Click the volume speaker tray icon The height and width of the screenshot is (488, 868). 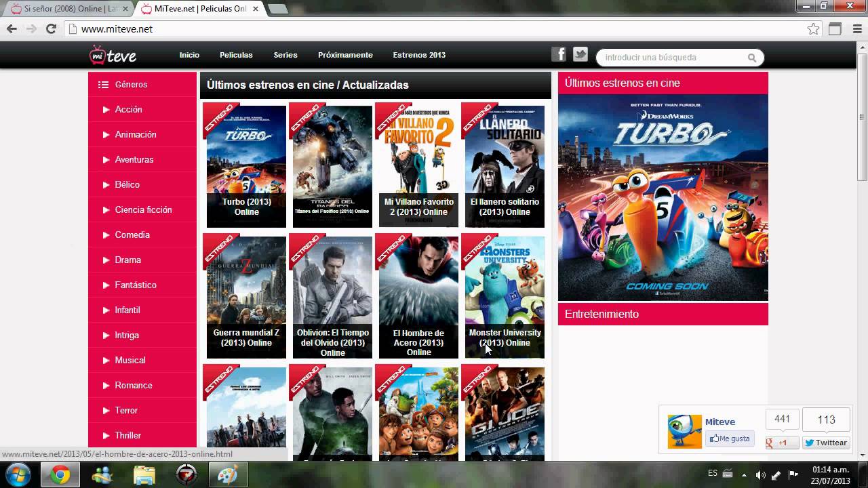(x=760, y=474)
